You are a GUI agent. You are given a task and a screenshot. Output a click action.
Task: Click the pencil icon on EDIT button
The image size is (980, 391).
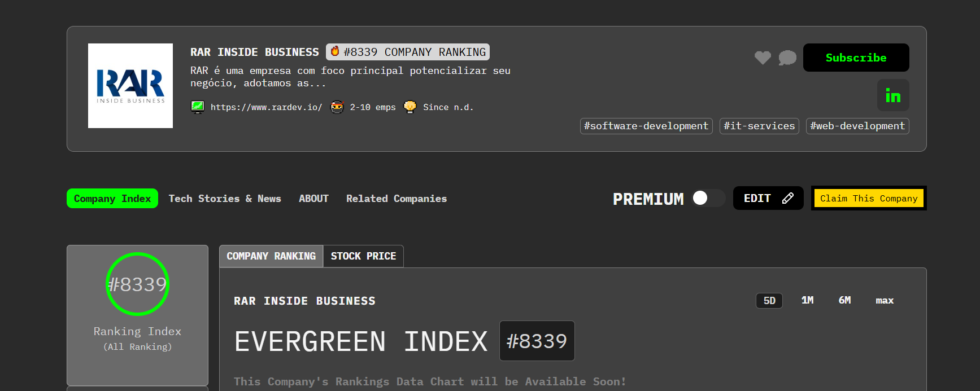coord(788,198)
